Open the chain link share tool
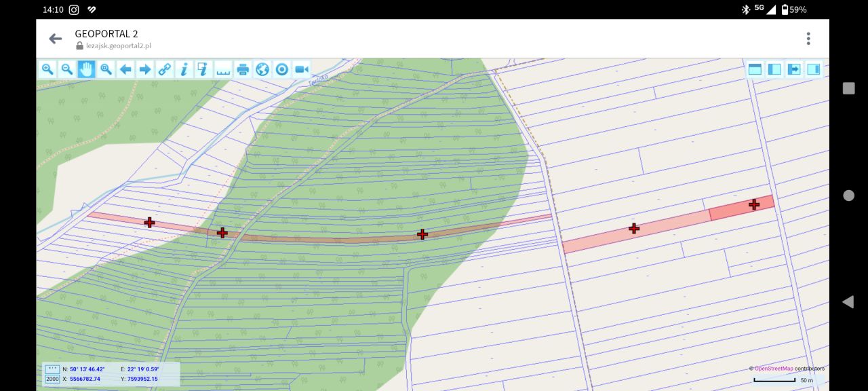 pos(165,69)
